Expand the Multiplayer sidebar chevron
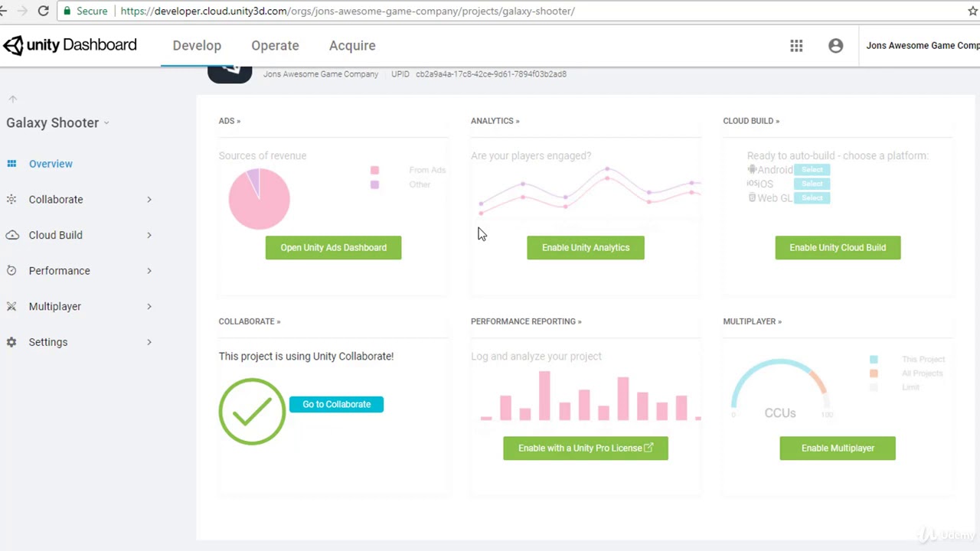 [149, 307]
